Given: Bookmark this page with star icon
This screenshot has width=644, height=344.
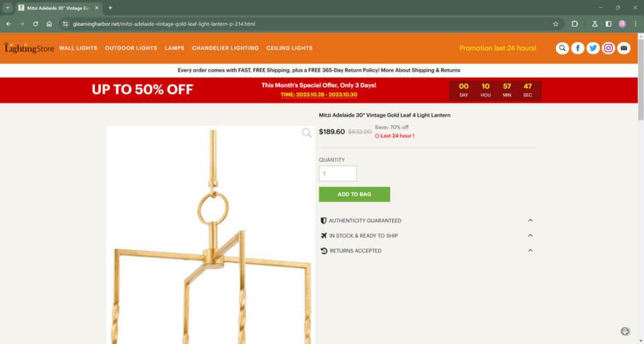Looking at the screenshot, I should (x=556, y=24).
